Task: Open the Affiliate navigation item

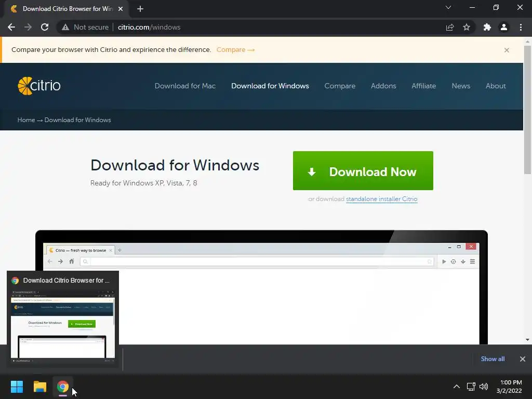Action: (424, 86)
